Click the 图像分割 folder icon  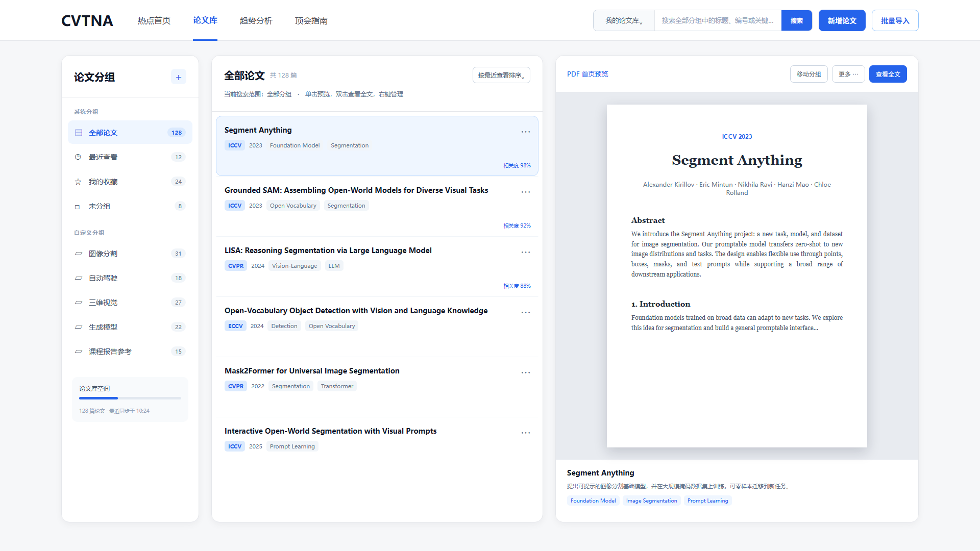point(79,254)
